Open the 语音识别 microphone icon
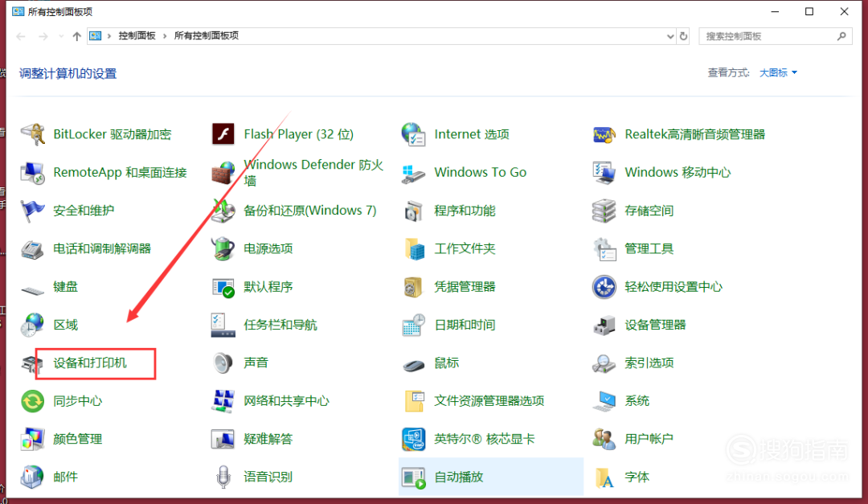The height and width of the screenshot is (504, 868). coord(223,477)
